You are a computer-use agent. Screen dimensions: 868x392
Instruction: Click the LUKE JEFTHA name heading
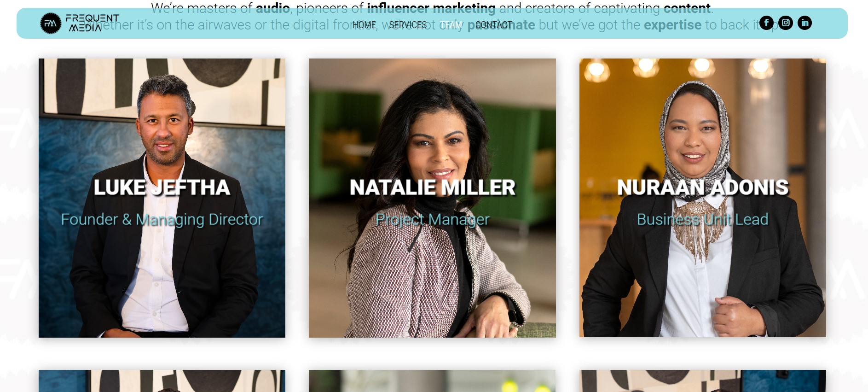tap(162, 187)
